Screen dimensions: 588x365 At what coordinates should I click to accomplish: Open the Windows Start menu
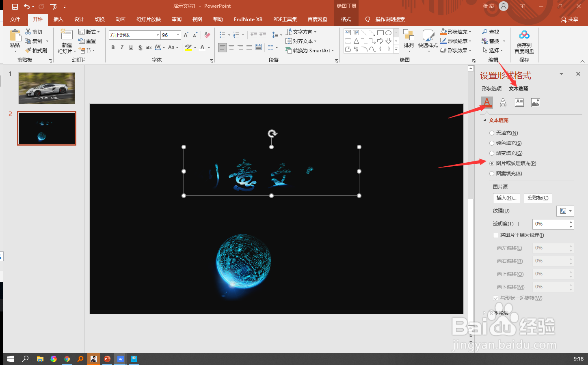(11, 359)
